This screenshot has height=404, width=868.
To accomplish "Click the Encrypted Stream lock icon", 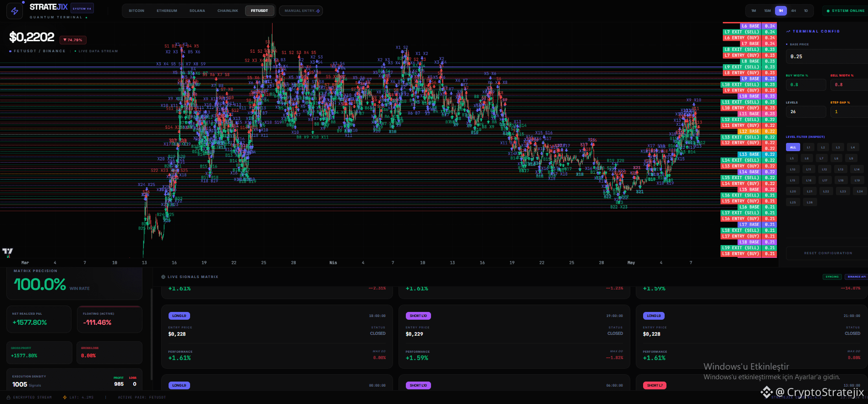I will 9,397.
